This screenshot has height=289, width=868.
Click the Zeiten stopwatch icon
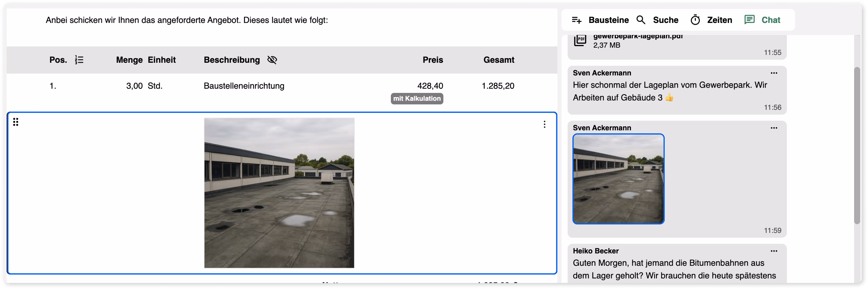pos(695,20)
